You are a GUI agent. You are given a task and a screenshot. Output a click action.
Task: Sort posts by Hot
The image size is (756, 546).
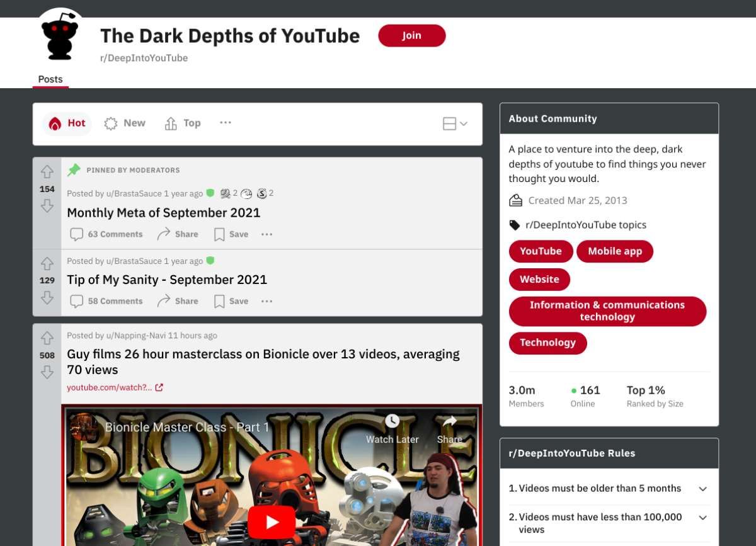pos(67,123)
